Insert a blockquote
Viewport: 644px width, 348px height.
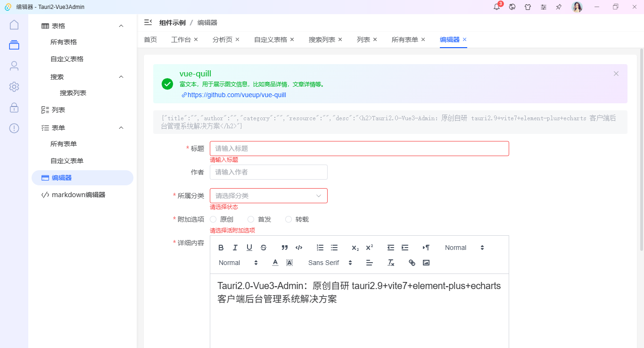284,247
